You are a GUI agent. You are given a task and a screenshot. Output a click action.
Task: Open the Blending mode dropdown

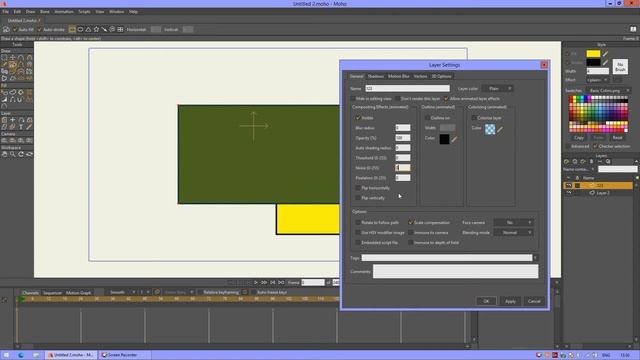(x=513, y=233)
